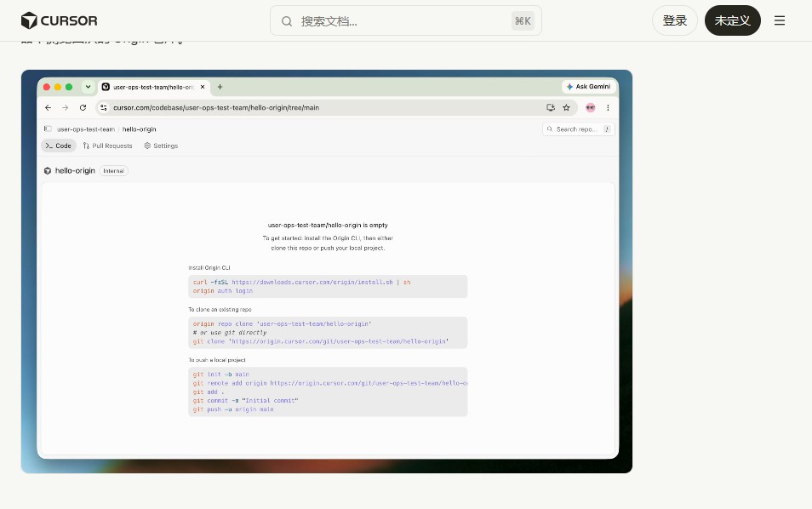812x509 pixels.
Task: Click the Search repo field
Action: pos(579,129)
